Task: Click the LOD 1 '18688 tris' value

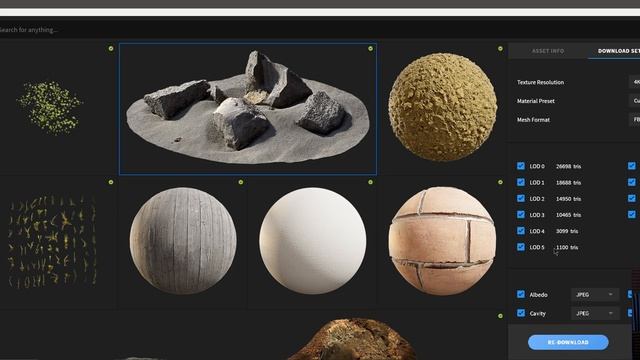Action: (569, 182)
